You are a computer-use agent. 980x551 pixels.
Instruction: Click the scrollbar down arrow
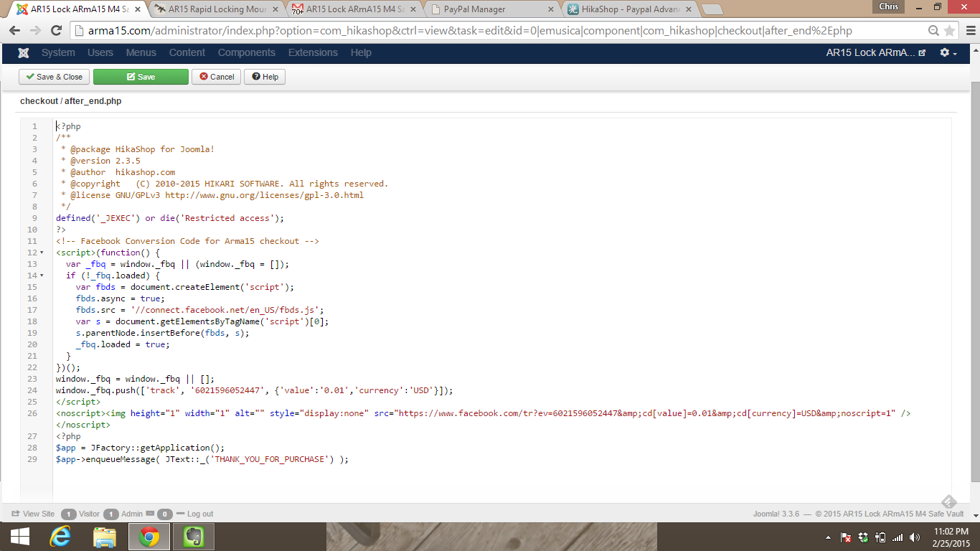coord(974,517)
